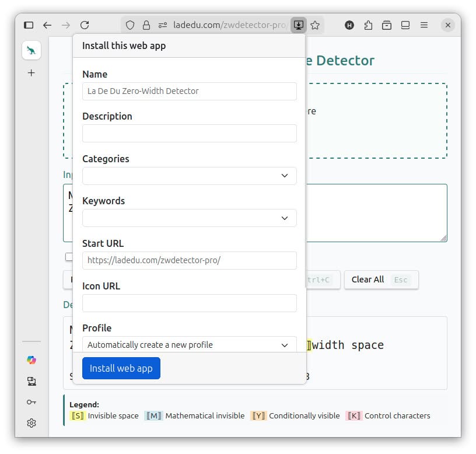Image resolution: width=476 pixels, height=454 pixels.
Task: Expand the Keywords dropdown
Action: 190,218
